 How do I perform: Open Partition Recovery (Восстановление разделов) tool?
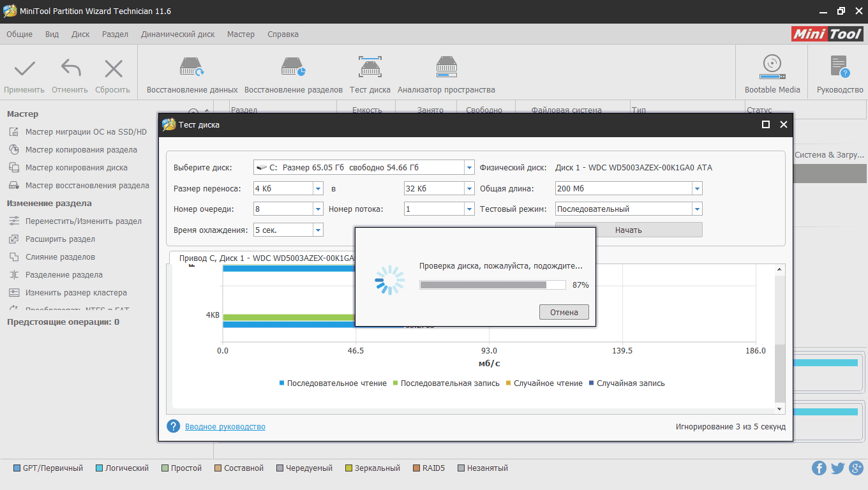pos(293,68)
